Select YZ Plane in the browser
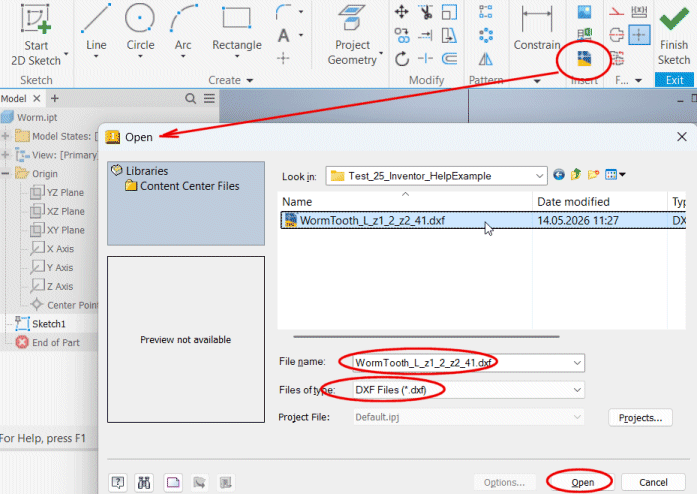The height and width of the screenshot is (494, 697). point(57,193)
